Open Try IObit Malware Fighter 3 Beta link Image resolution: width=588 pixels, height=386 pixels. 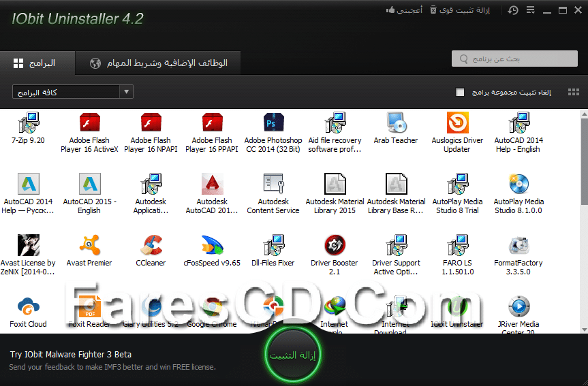click(71, 354)
